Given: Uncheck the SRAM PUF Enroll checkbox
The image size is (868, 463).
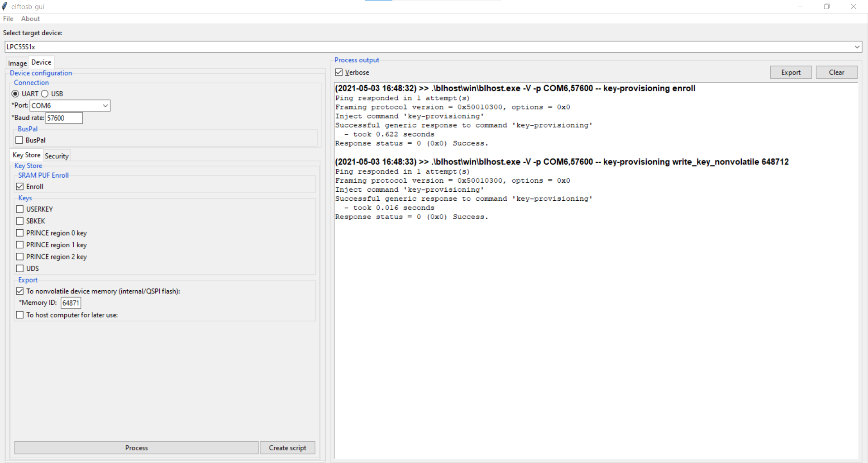Looking at the screenshot, I should 20,186.
